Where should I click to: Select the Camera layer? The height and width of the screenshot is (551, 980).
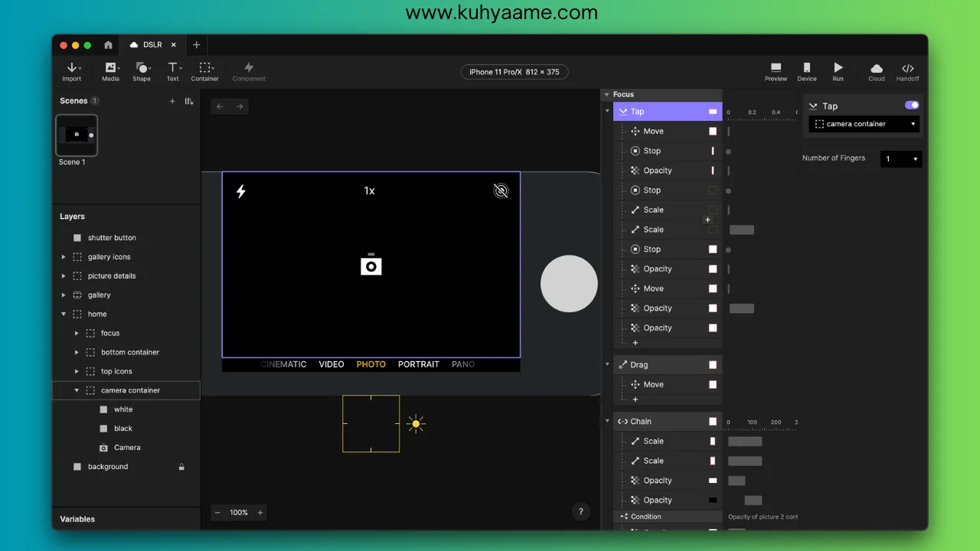126,448
